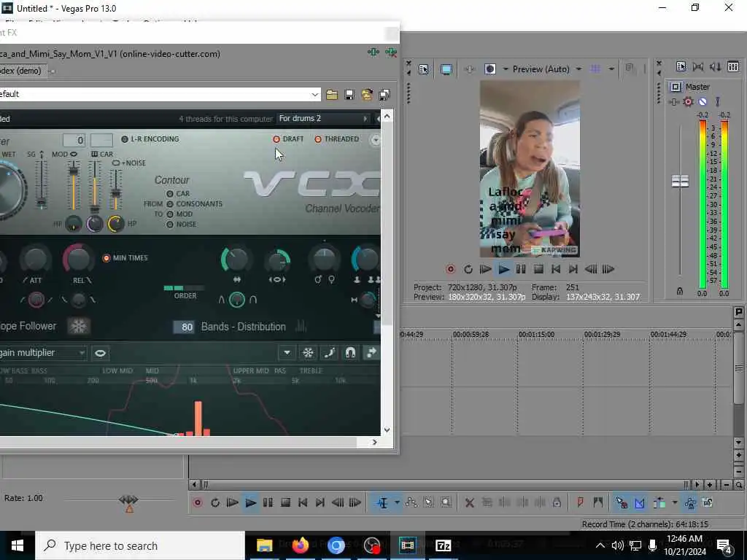Play the video in the preview window
Image resolution: width=747 pixels, height=560 pixels.
pyautogui.click(x=503, y=270)
